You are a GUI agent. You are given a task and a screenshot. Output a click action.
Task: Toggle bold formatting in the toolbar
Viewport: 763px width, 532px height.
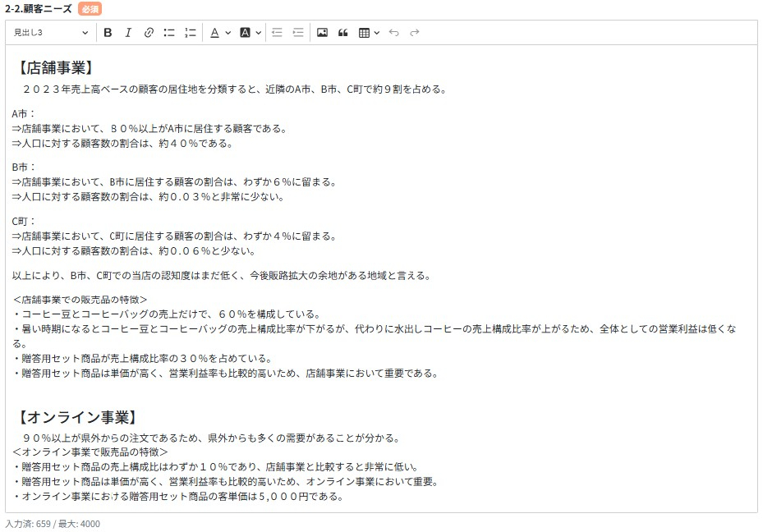107,32
